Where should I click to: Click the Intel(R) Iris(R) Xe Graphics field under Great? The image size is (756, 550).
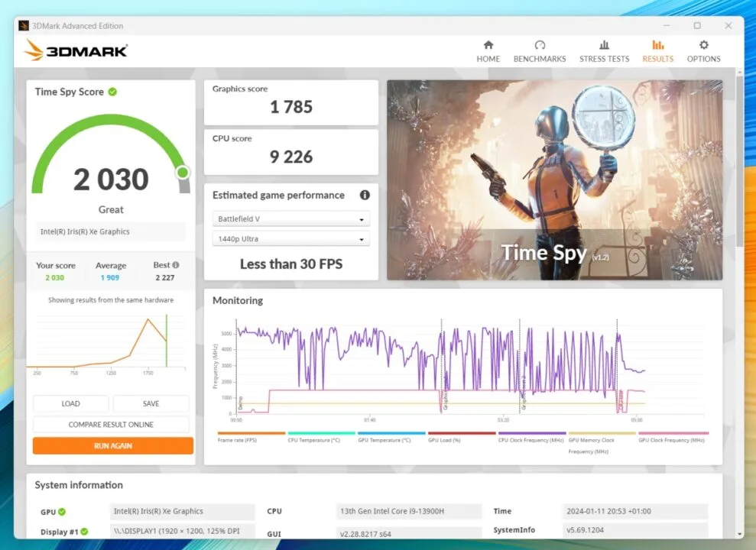(x=110, y=231)
